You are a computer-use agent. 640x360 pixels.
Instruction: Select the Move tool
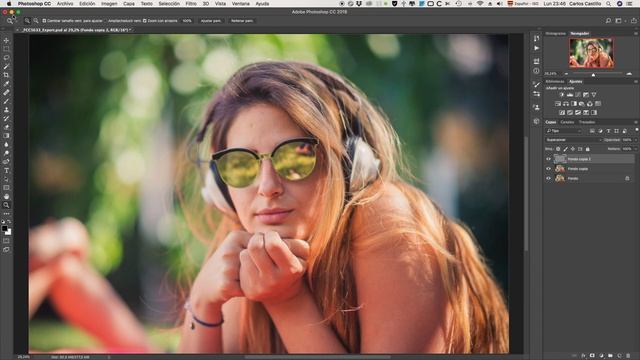point(6,40)
